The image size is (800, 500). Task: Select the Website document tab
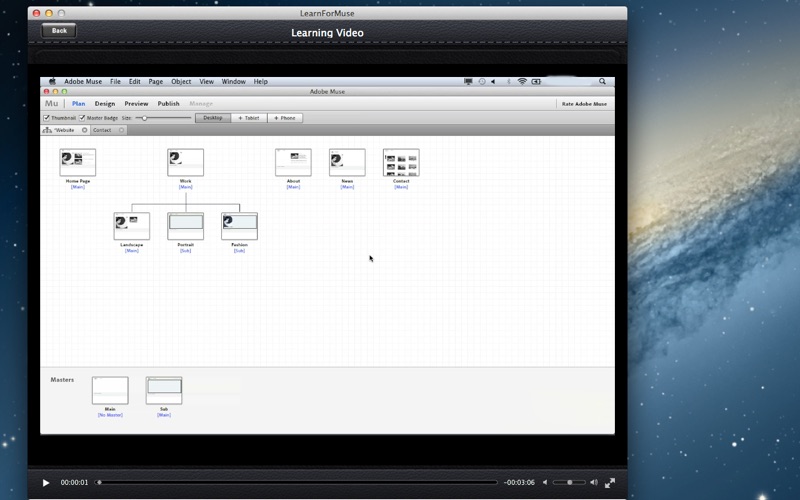65,130
